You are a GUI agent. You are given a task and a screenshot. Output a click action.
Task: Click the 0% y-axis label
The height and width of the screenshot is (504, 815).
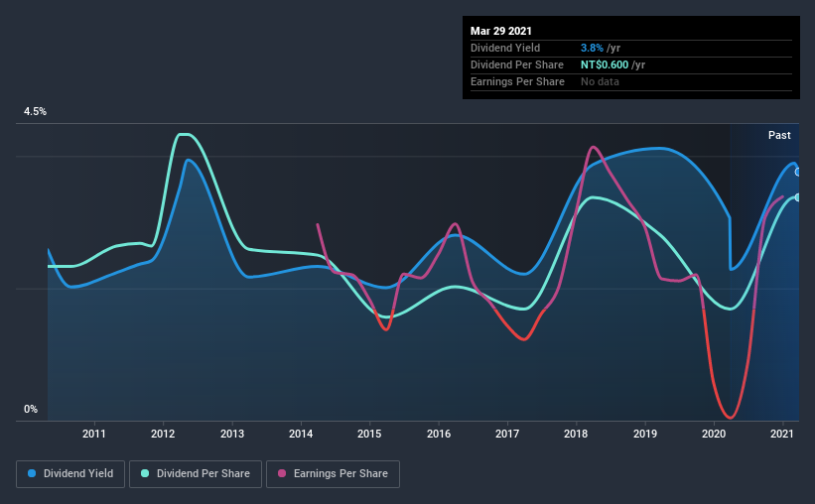31,410
